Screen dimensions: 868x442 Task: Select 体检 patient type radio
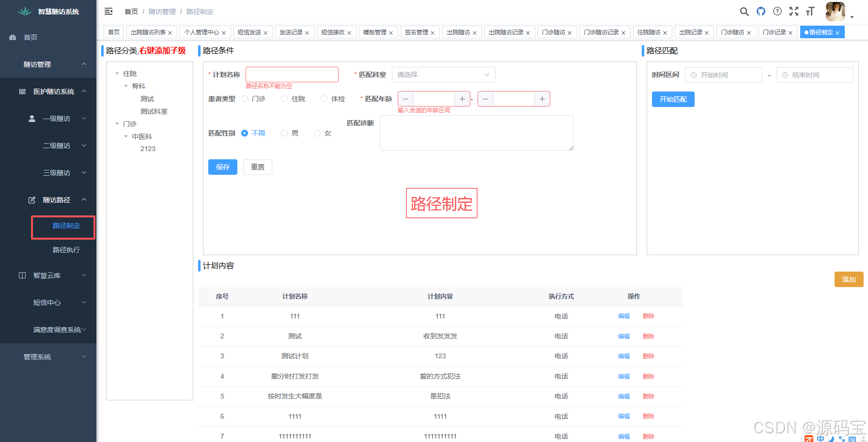pos(324,99)
